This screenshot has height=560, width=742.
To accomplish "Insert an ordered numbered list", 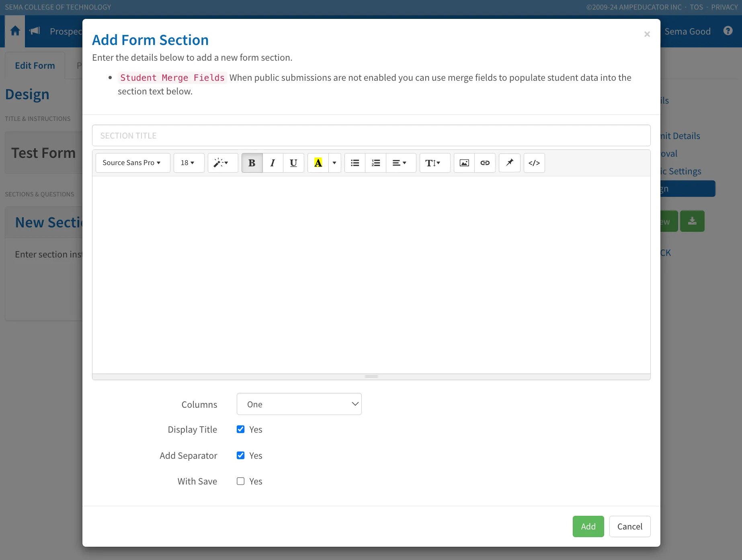I will point(376,163).
